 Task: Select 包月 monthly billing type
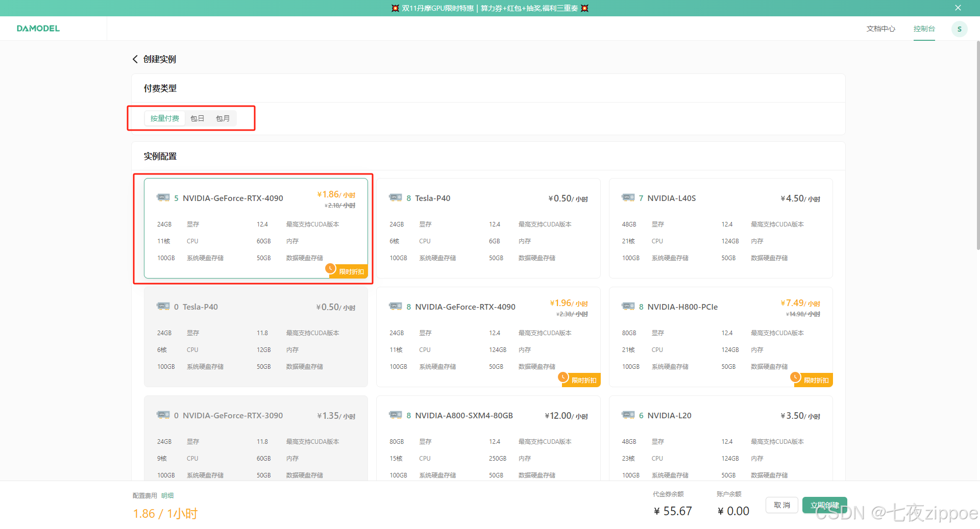223,118
